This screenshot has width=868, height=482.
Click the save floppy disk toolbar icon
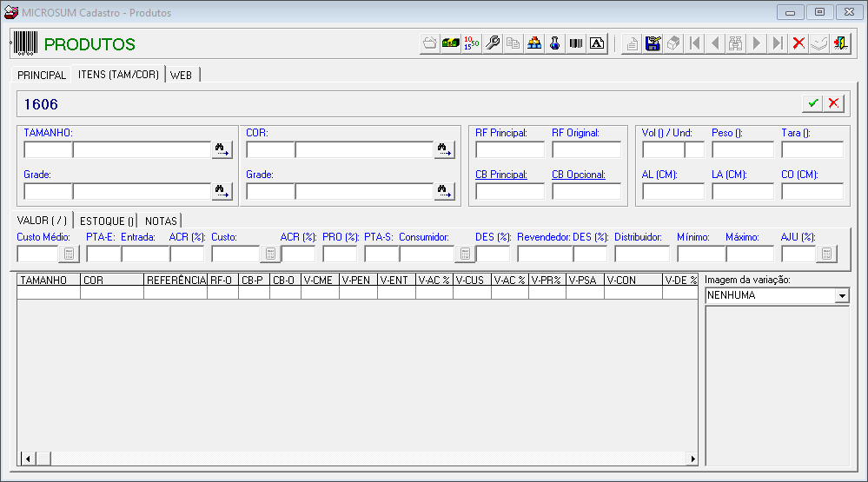pos(653,43)
